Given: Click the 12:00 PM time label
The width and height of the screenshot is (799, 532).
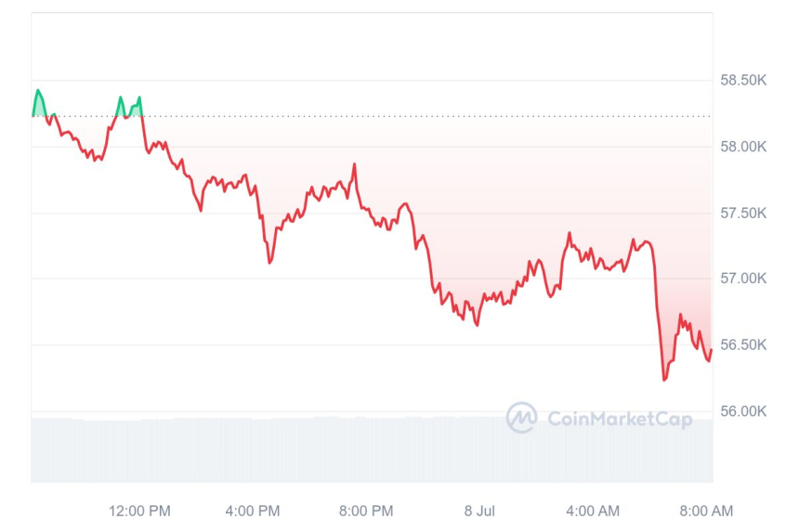Looking at the screenshot, I should pos(139,511).
